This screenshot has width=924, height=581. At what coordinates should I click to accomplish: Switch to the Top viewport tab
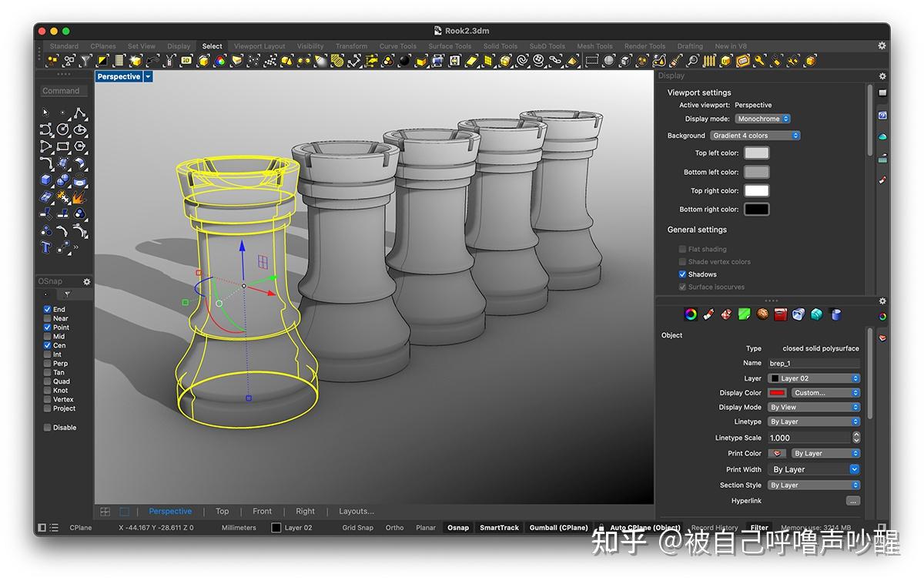click(x=222, y=511)
